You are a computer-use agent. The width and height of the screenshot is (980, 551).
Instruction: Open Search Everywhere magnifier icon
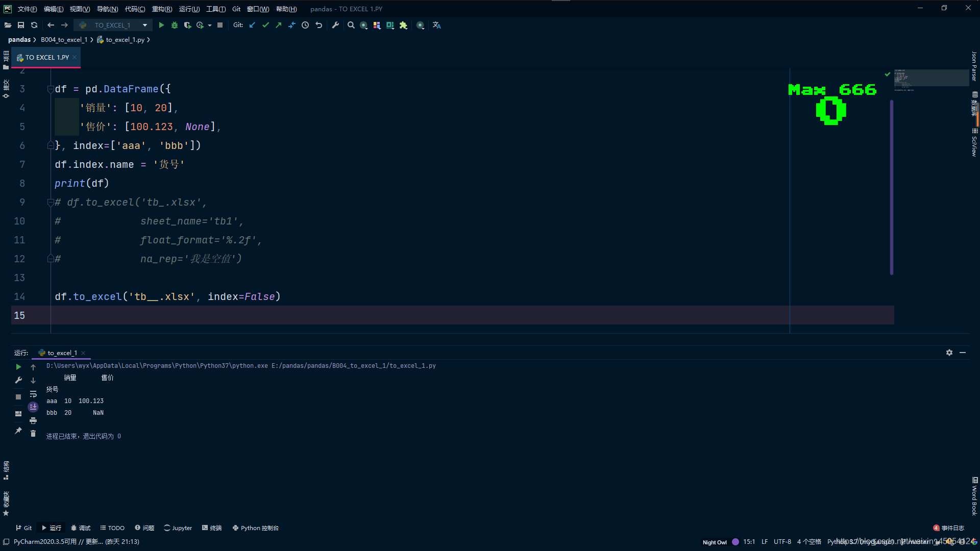point(351,25)
